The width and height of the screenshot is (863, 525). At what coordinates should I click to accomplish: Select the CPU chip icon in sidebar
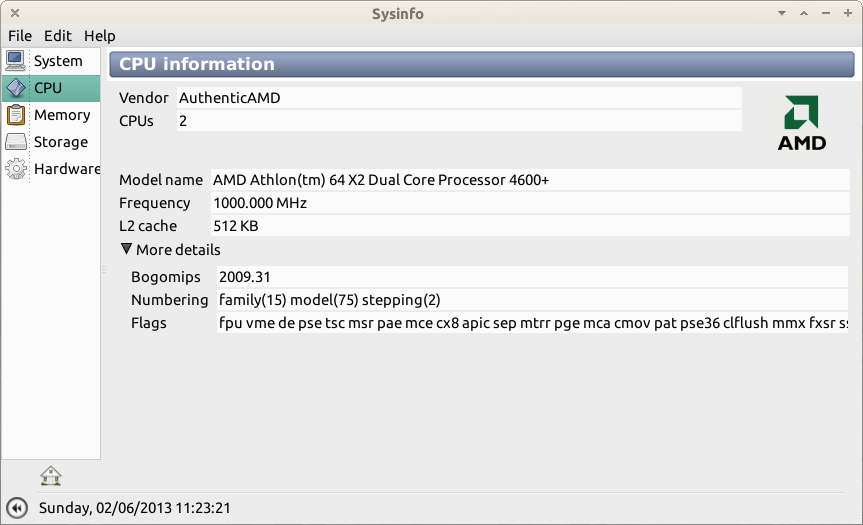click(16, 88)
